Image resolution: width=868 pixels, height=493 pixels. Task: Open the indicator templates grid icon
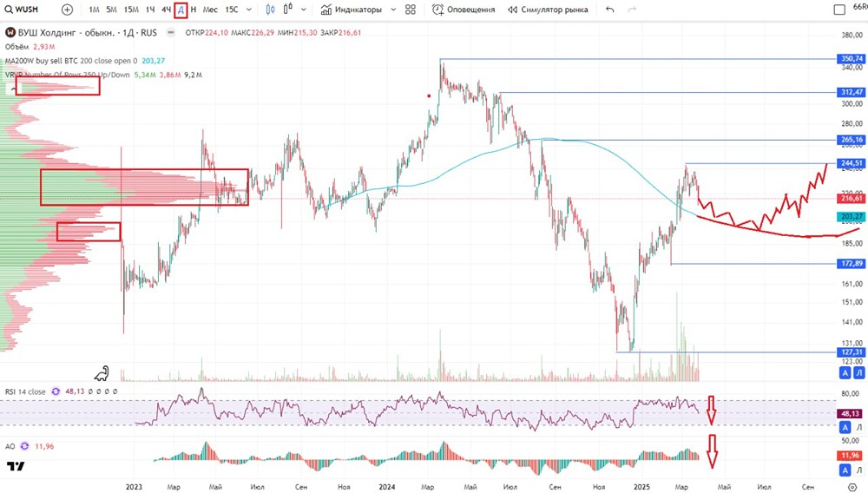pyautogui.click(x=411, y=10)
